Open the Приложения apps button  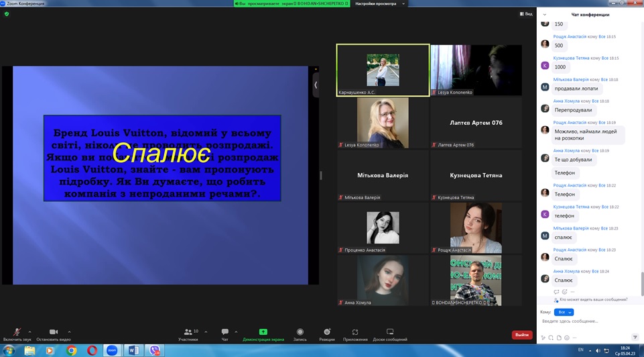pos(355,334)
